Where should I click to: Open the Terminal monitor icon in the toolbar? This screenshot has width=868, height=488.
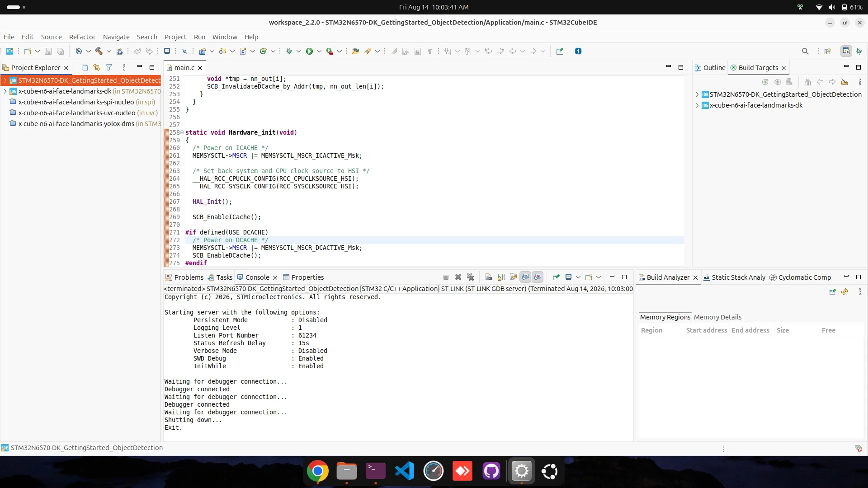click(x=167, y=51)
